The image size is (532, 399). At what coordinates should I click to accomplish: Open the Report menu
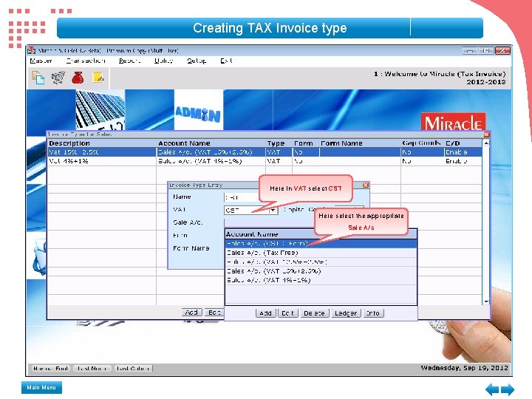pyautogui.click(x=129, y=61)
